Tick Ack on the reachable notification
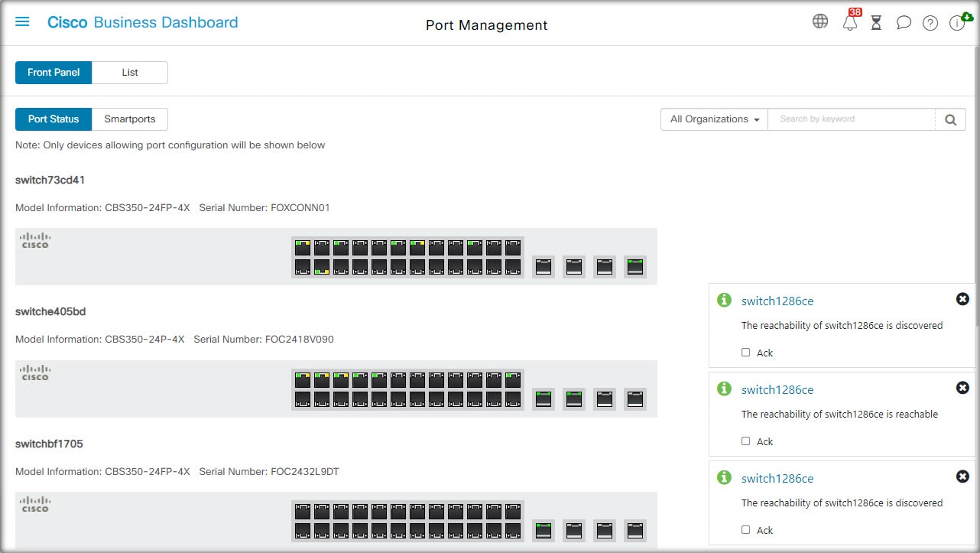The width and height of the screenshot is (980, 553). (746, 441)
